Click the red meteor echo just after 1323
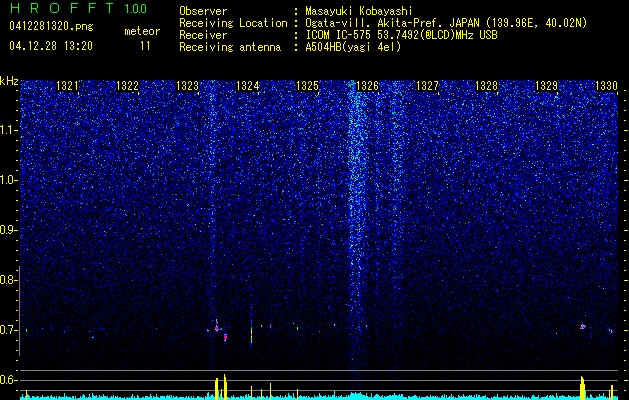This screenshot has width=629, height=400. (x=217, y=326)
